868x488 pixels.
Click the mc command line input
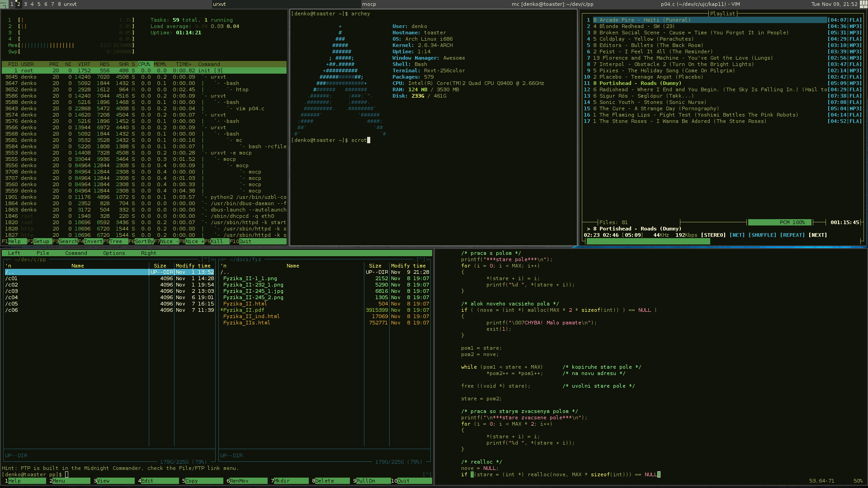[x=244, y=474]
